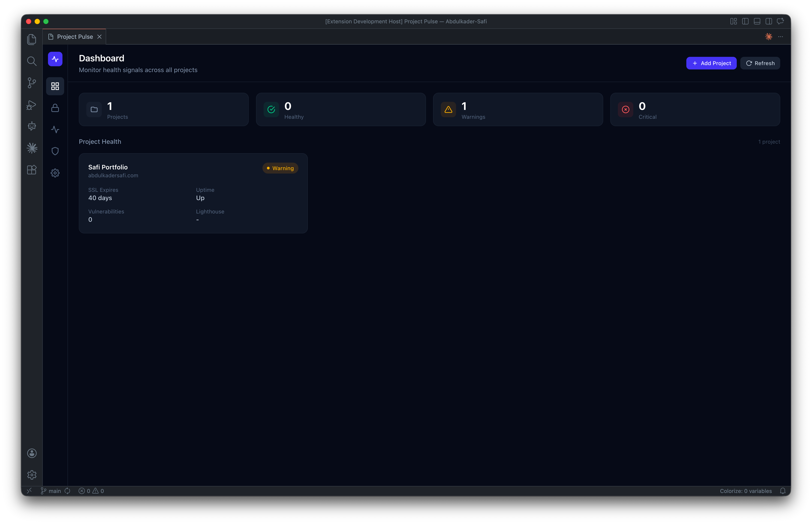
Task: Select the uptime waveform icon in the sidebar
Action: tap(55, 129)
